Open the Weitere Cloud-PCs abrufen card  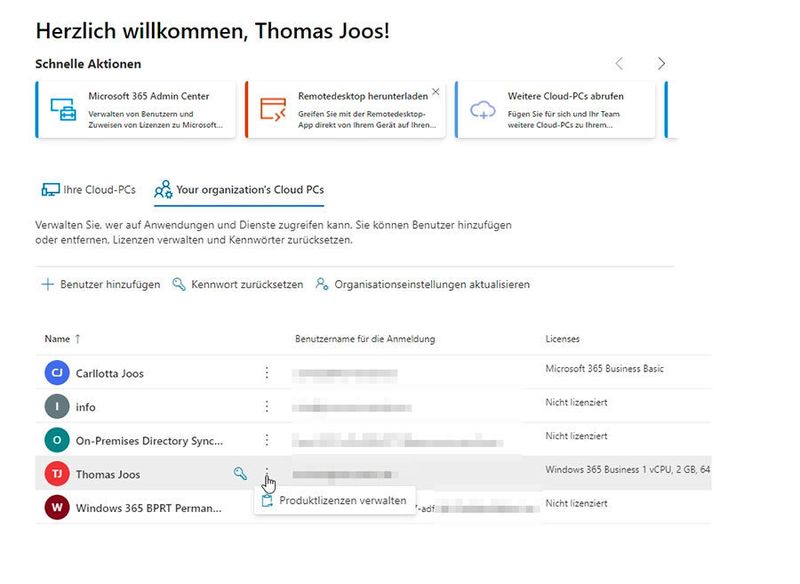click(x=555, y=110)
